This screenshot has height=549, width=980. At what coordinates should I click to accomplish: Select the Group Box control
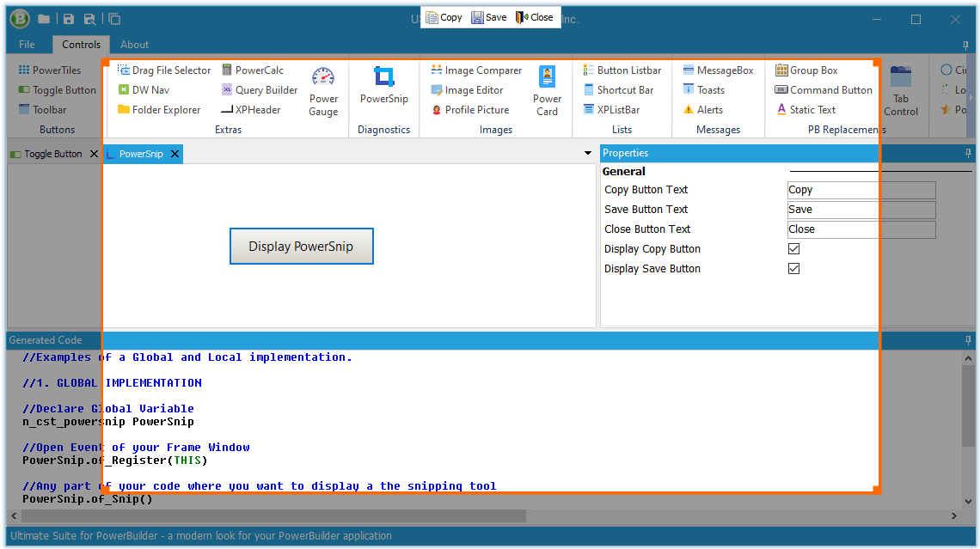point(806,70)
